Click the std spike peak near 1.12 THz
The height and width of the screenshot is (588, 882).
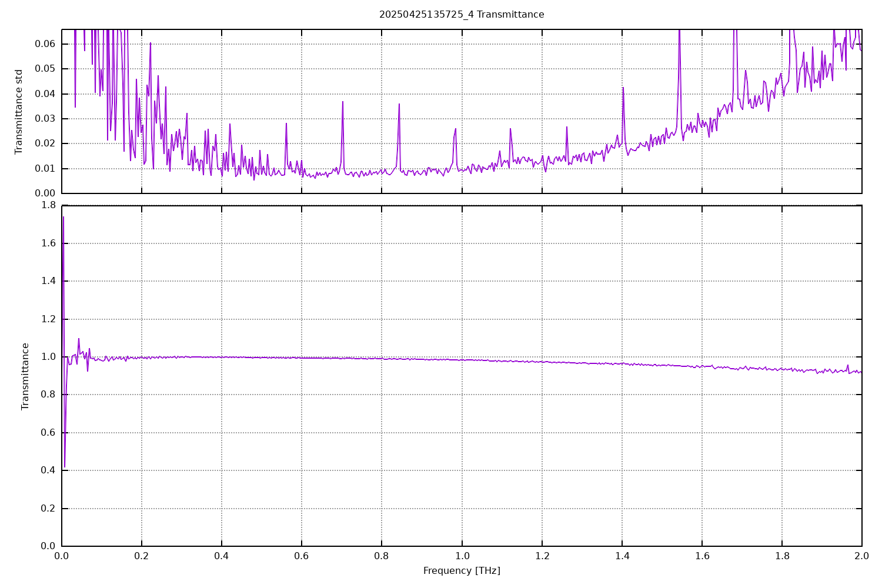(x=510, y=129)
